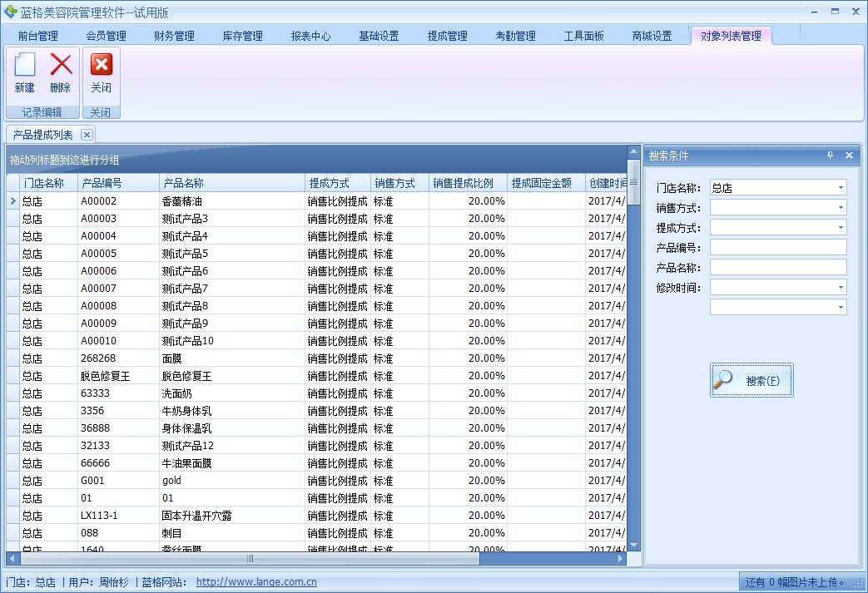Click the 产品名称 search input field
The width and height of the screenshot is (868, 593).
(x=778, y=267)
